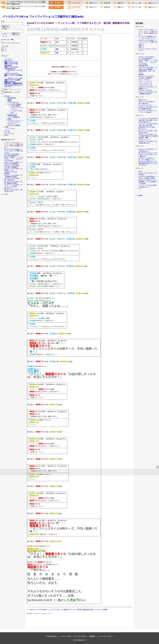The height and width of the screenshot is (644, 159).
Task: Open ザ・クエスト link
Action: coord(12,129)
